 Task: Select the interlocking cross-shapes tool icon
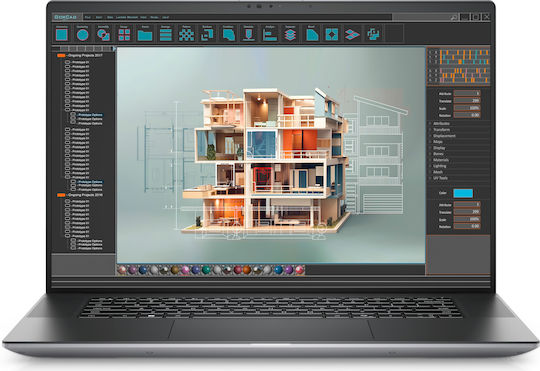tap(373, 35)
